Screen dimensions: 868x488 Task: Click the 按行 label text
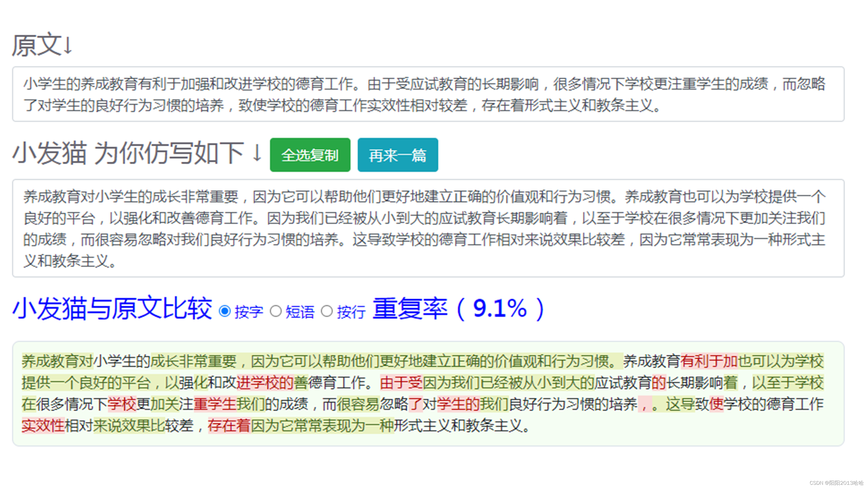pyautogui.click(x=351, y=312)
